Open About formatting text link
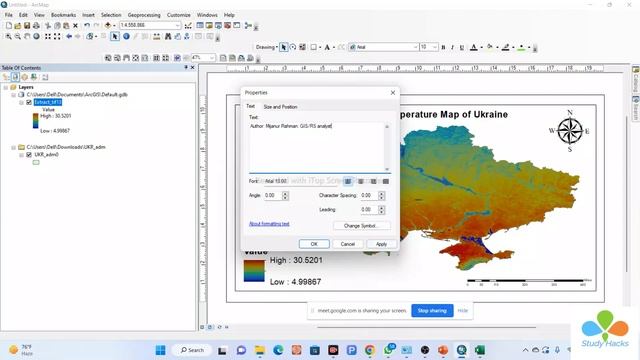640x360 pixels. tap(269, 224)
